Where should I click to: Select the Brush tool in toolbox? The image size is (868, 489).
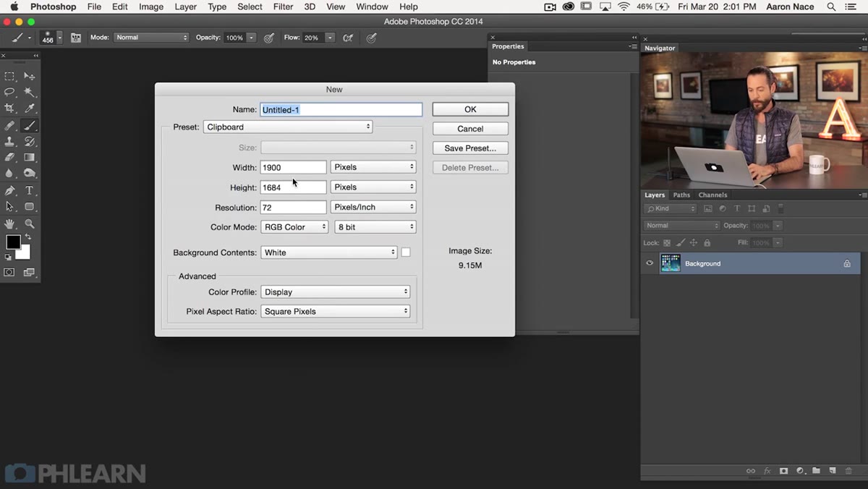coord(30,126)
